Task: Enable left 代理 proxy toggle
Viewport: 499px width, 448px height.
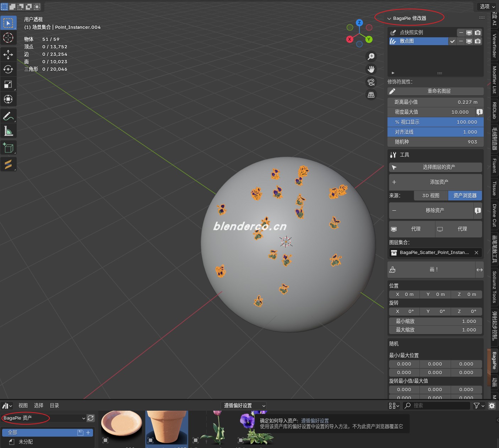Action: [x=412, y=229]
